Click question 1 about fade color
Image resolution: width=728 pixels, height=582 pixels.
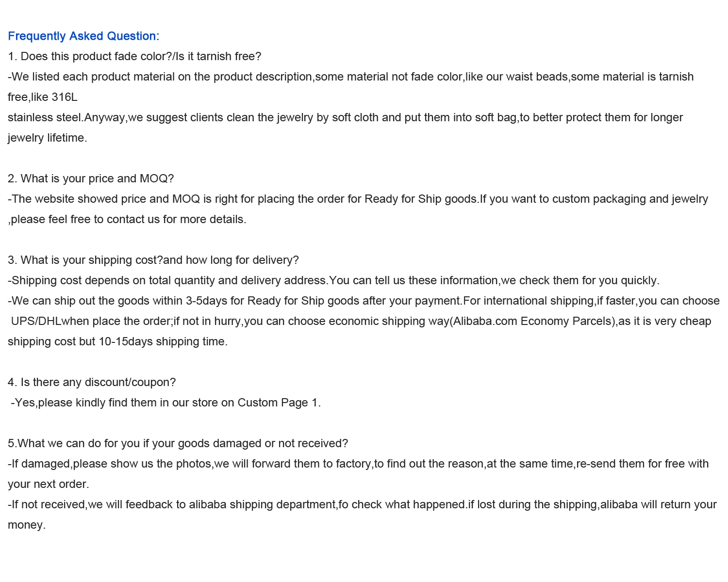134,57
